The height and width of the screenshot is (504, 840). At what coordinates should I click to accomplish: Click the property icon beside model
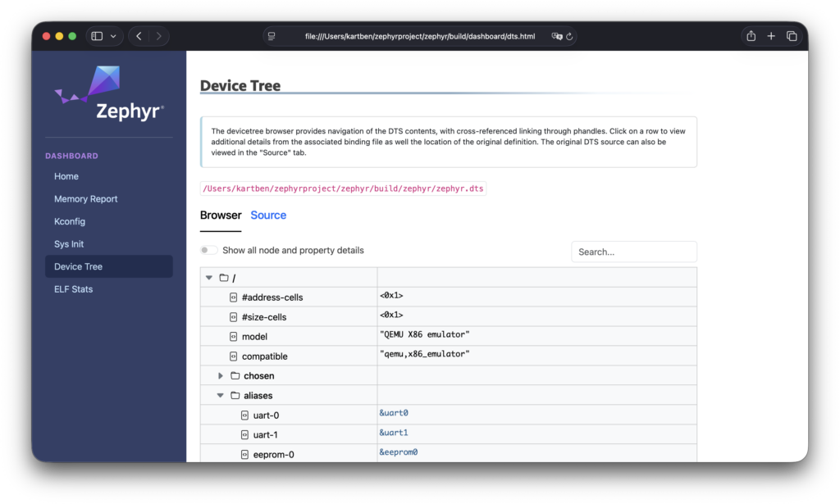233,337
